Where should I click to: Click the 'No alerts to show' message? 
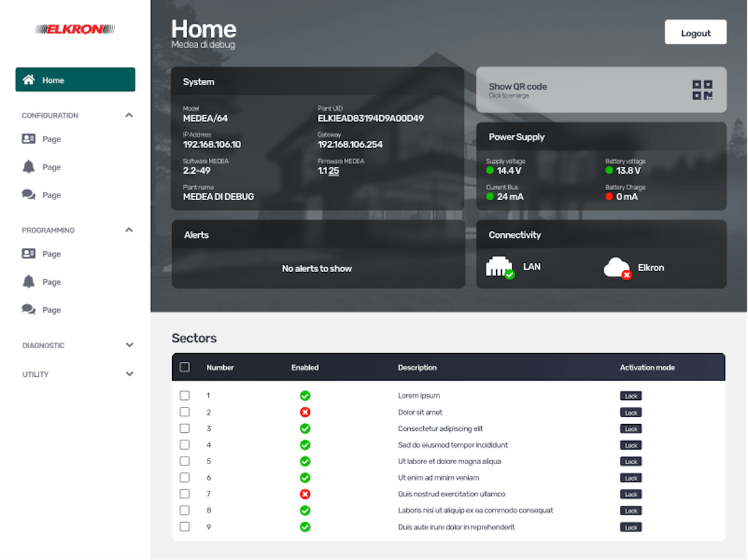(x=317, y=268)
